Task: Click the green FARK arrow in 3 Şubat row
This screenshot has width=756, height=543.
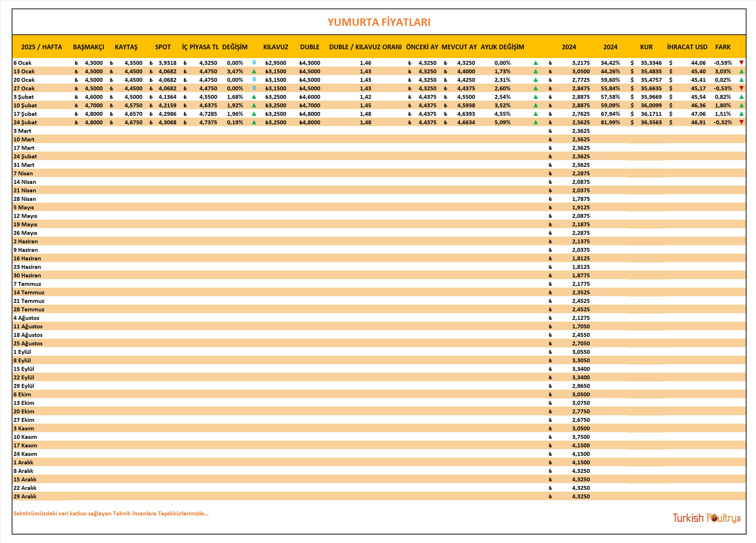Action: pos(741,97)
